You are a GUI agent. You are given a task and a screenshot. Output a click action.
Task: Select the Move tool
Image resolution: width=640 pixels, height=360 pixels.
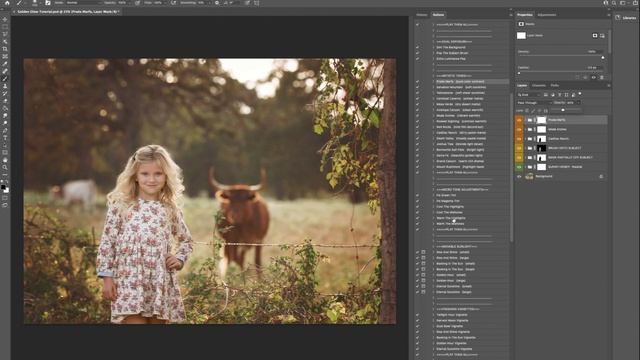pos(5,19)
